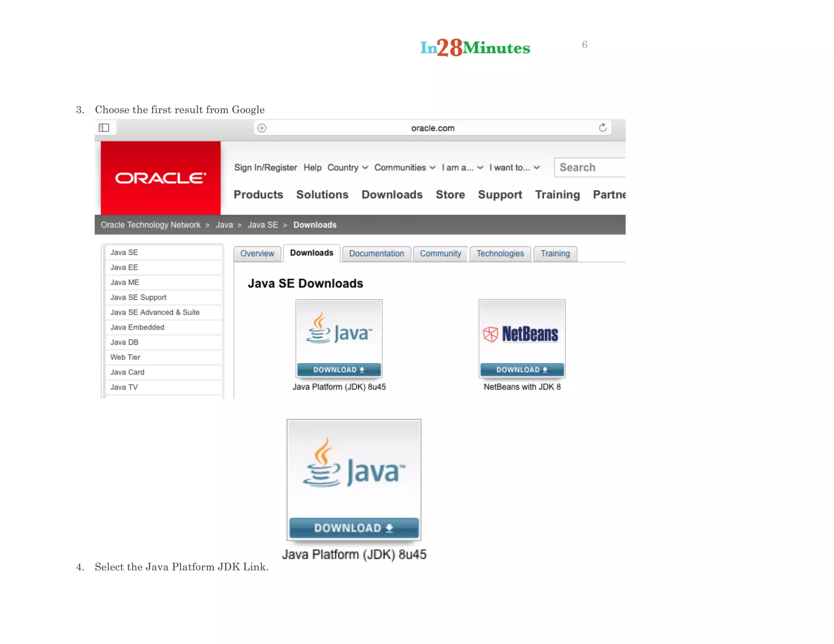Screen dimensions: 834x644
Task: Click small Java DOWNLOAD button
Action: (x=339, y=370)
